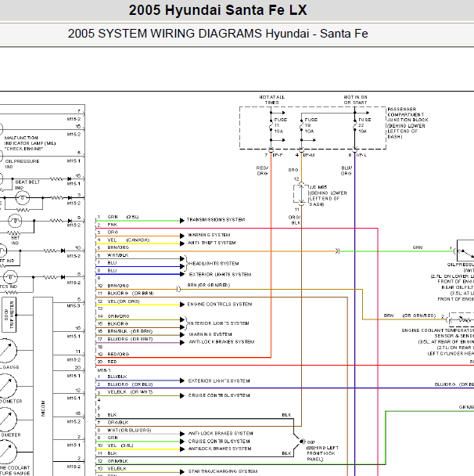The height and width of the screenshot is (476, 474).
Task: Select the "PNK" pin 2 wire label
Action: point(112,225)
